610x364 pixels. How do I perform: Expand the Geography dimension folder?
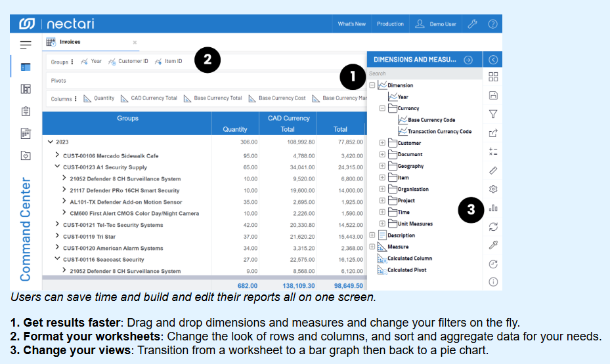point(382,166)
